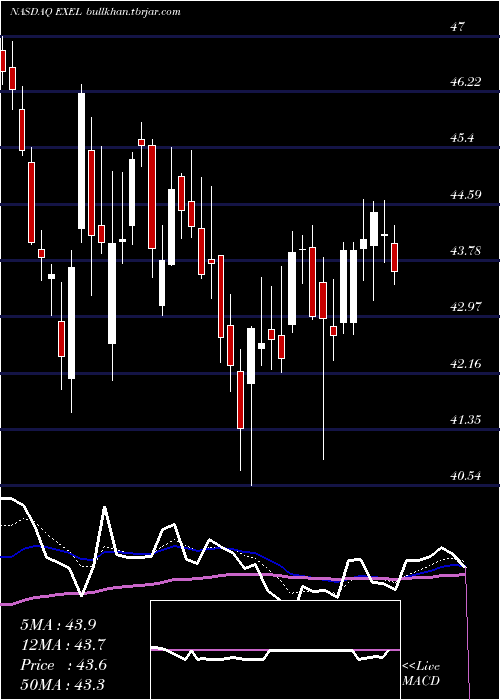Click the 50MA : 43.3 readout
This screenshot has height=700, width=500.
[62, 684]
